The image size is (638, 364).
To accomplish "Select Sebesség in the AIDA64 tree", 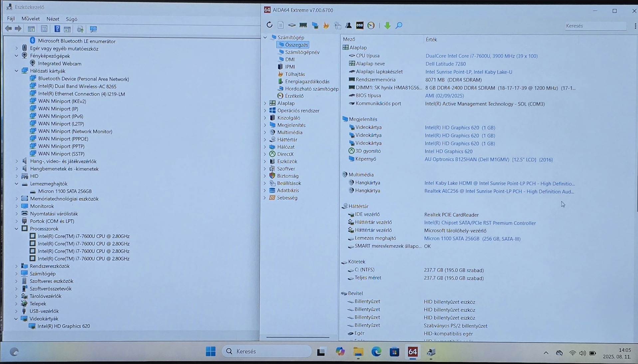I will [287, 198].
